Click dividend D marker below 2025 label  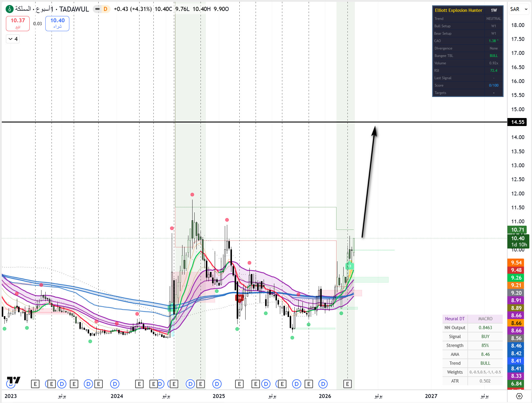coord(217,384)
